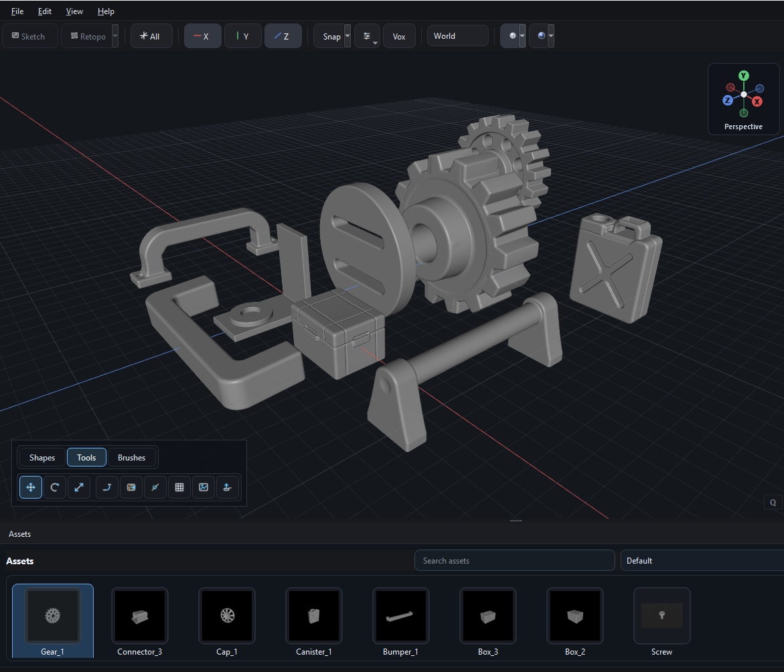This screenshot has height=672, width=784.
Task: Select the Rotate tool icon
Action: (x=54, y=487)
